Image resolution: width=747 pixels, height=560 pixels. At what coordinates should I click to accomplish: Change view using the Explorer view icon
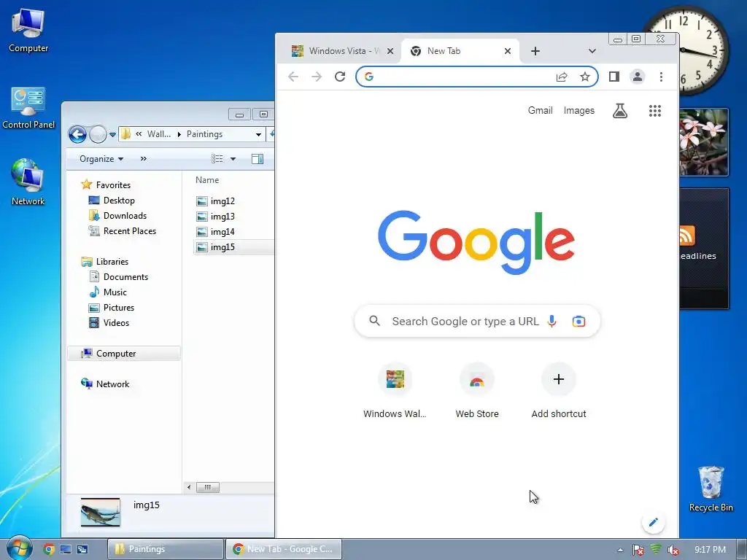click(x=217, y=159)
